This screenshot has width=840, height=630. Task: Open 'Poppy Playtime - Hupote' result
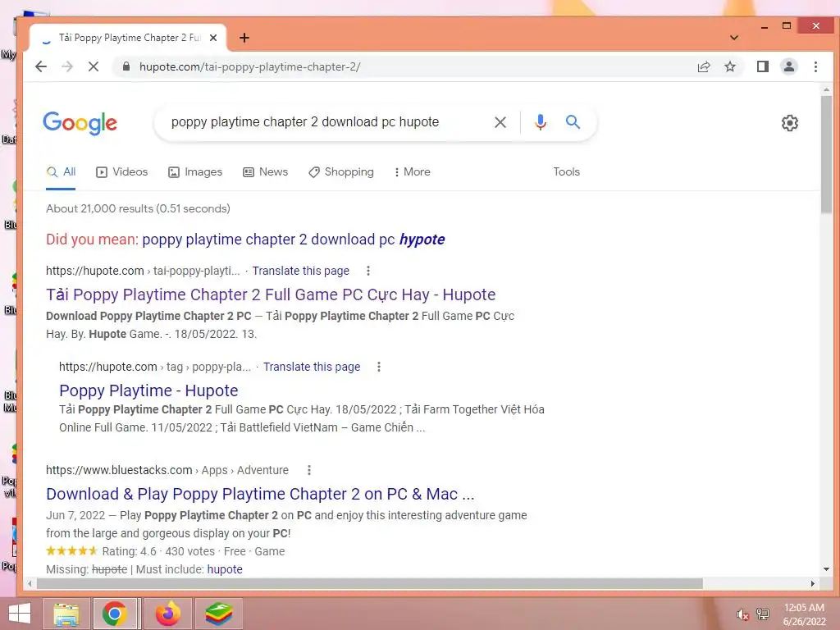(x=148, y=390)
